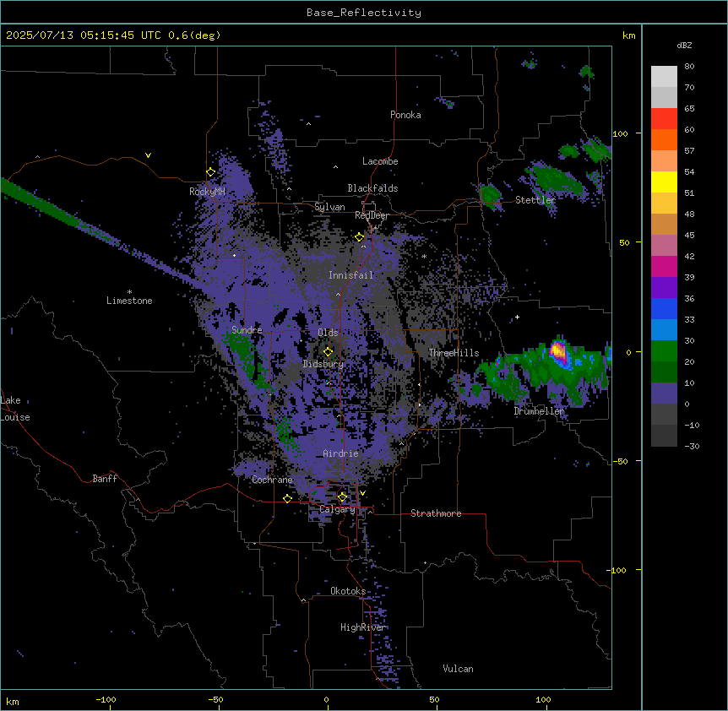Click the dBZ legend heading
The height and width of the screenshot is (711, 728).
pyautogui.click(x=684, y=45)
